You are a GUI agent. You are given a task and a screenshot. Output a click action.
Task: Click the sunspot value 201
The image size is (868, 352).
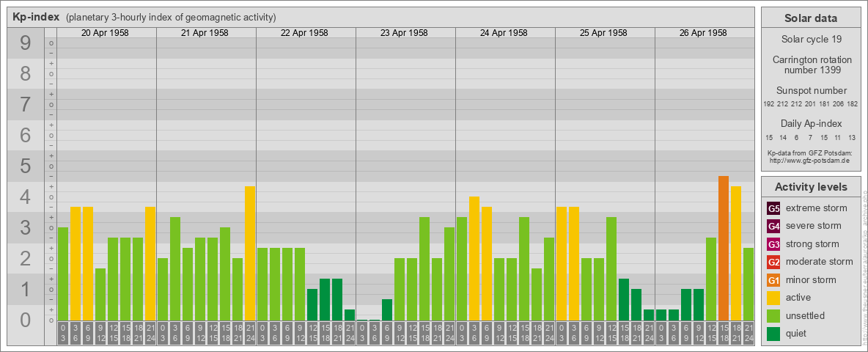tap(811, 104)
